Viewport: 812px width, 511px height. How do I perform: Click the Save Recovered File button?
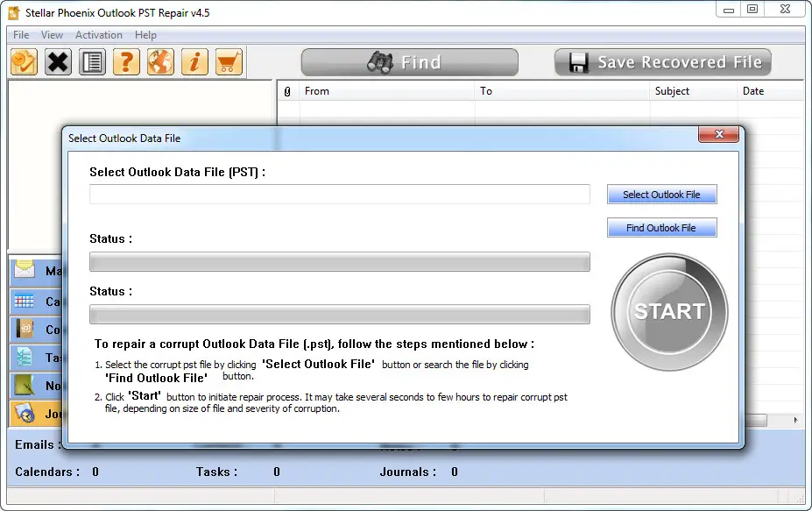tap(663, 62)
